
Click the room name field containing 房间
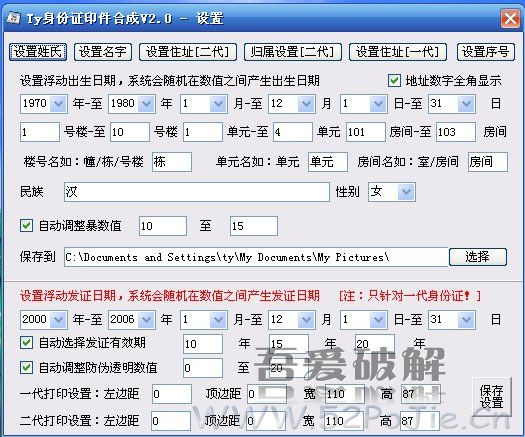click(488, 162)
